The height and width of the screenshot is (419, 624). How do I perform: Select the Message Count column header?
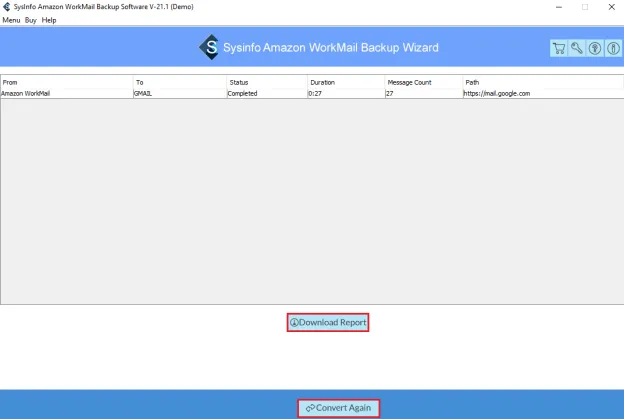click(424, 82)
